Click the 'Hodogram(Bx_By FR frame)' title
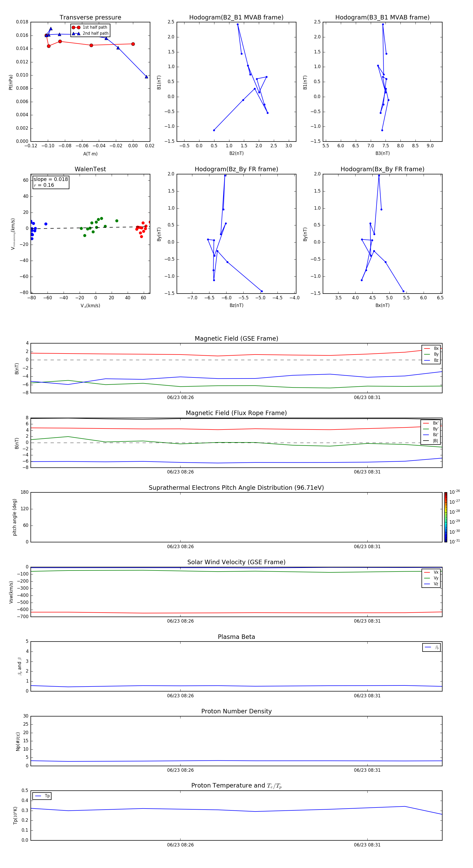 click(382, 169)
